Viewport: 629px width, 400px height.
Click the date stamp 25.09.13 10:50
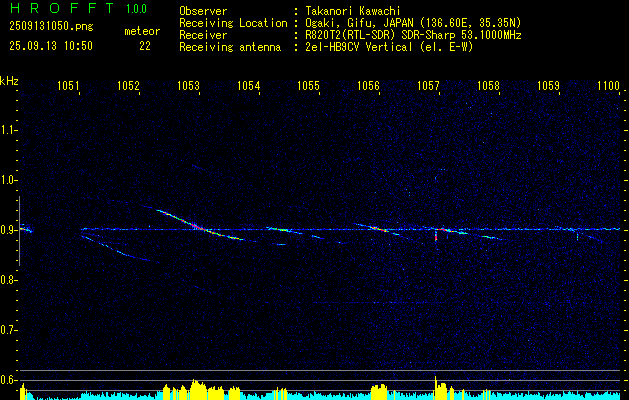tap(51, 46)
